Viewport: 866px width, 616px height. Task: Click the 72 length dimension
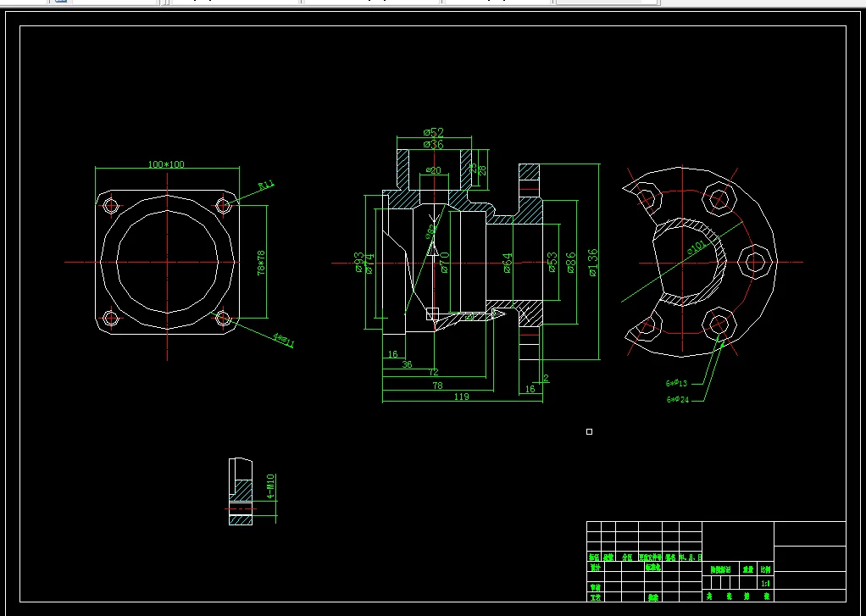click(x=433, y=372)
